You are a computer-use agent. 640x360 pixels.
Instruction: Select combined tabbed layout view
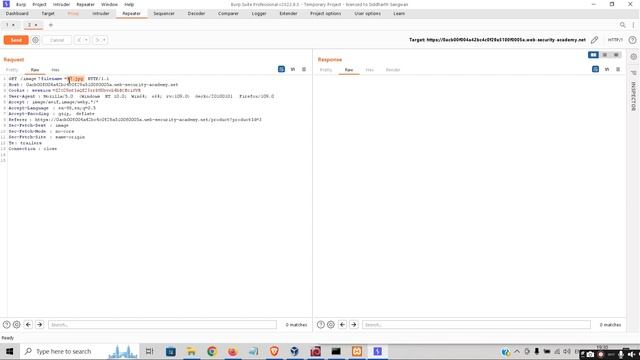[616, 55]
